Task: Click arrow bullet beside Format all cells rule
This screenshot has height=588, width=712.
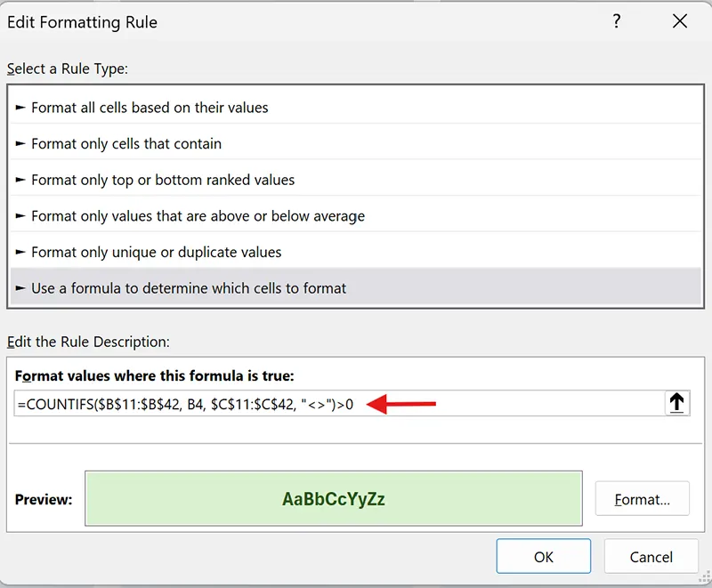Action: pos(20,108)
